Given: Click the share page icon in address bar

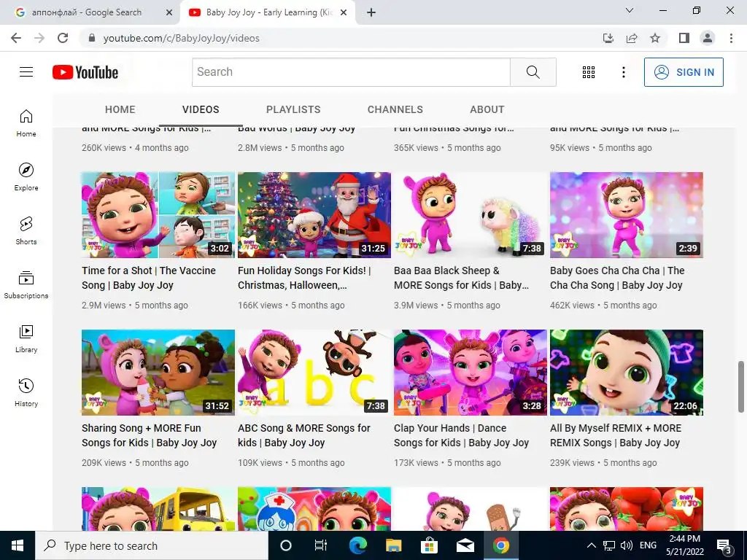Looking at the screenshot, I should click(x=632, y=38).
